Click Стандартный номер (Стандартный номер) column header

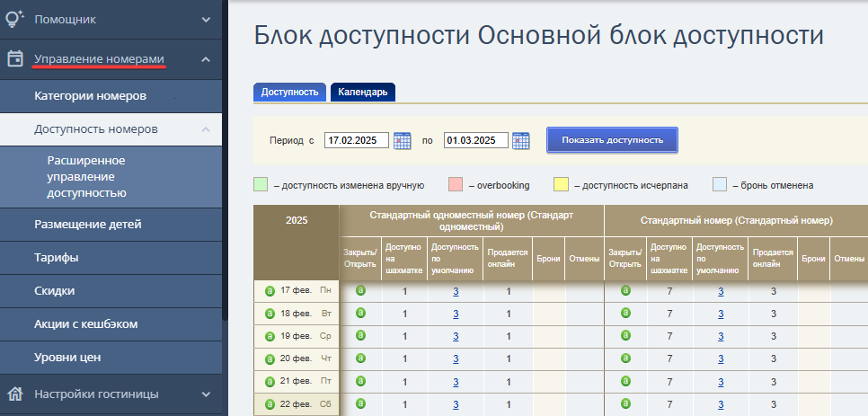[x=736, y=221]
